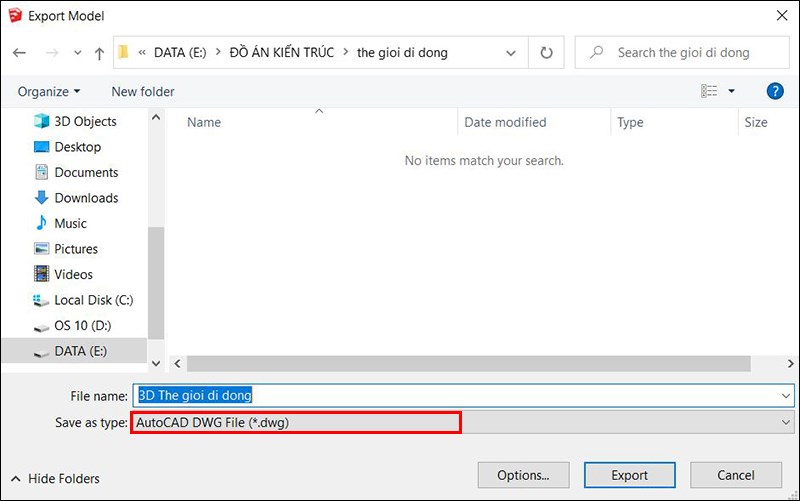The height and width of the screenshot is (501, 800).
Task: Click the Pictures icon
Action: point(41,249)
